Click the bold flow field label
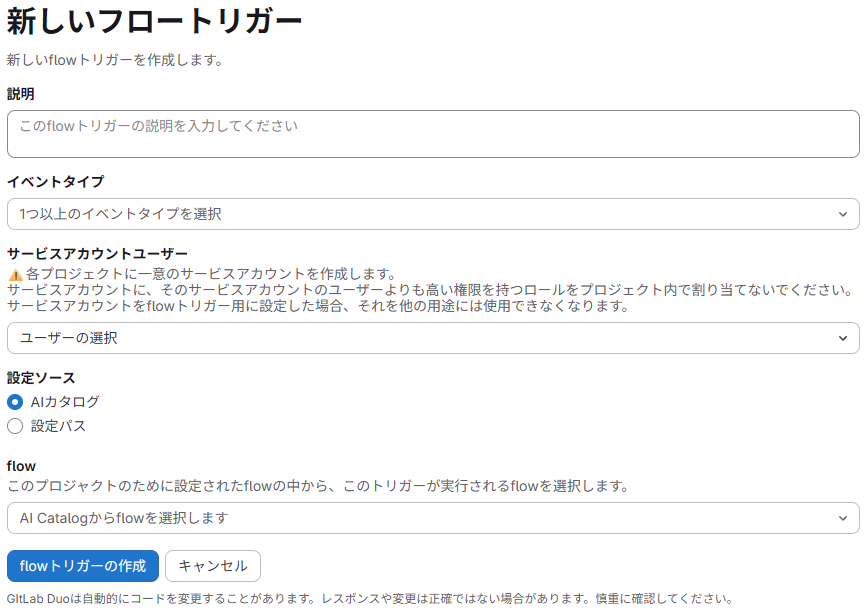Image resolution: width=867 pixels, height=614 pixels. (x=21, y=466)
